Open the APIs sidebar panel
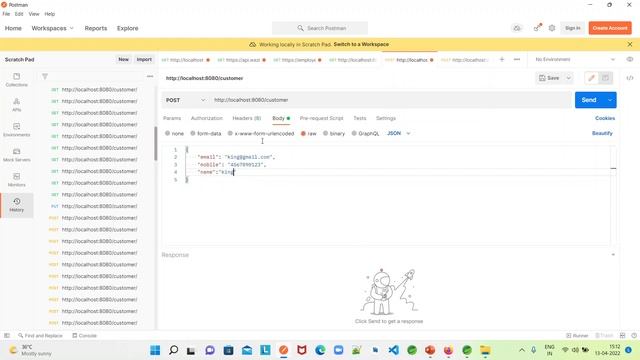The image size is (640, 360). (x=16, y=104)
